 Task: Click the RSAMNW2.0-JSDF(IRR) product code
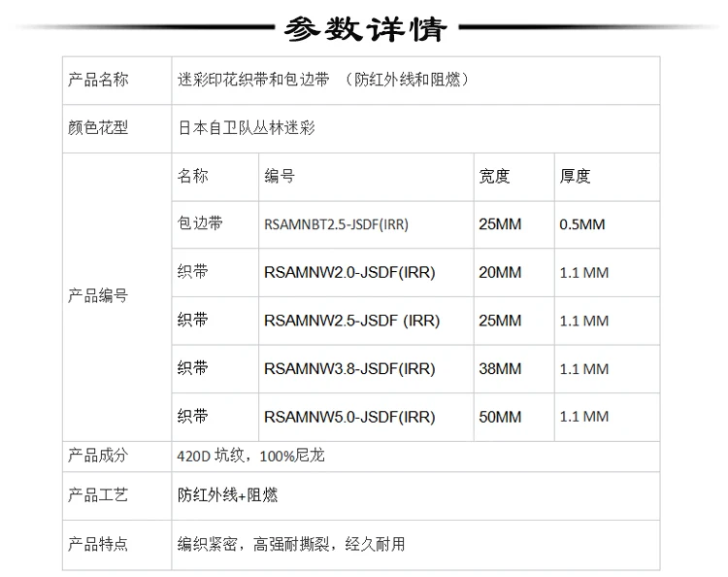pyautogui.click(x=348, y=273)
